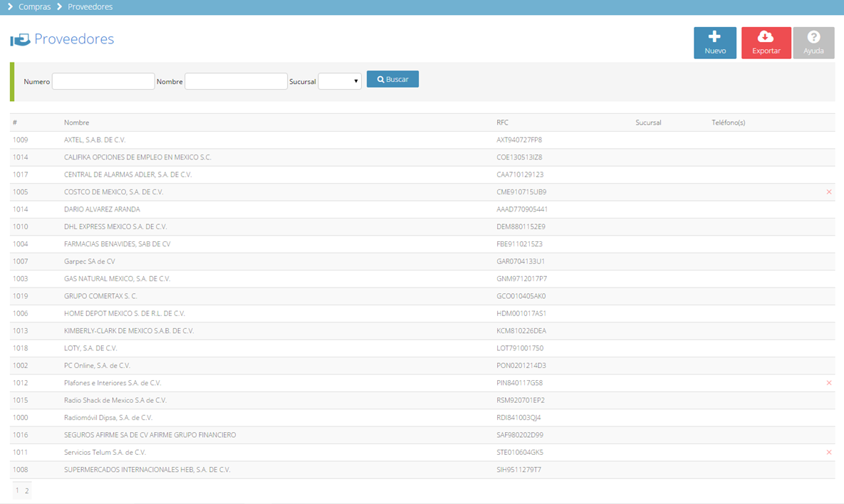
Task: Select GAS NATURAL MEXICO row
Action: pyautogui.click(x=422, y=278)
